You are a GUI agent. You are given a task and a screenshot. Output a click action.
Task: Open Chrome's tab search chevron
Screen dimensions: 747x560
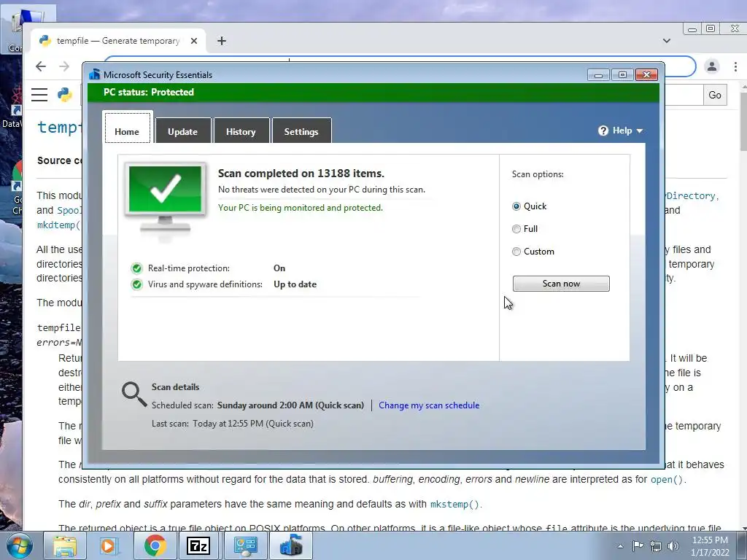pos(667,41)
